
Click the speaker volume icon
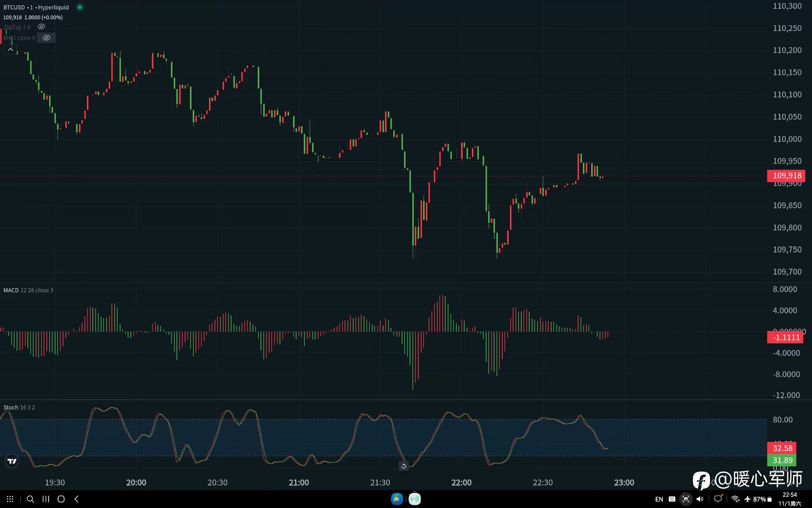pos(700,499)
